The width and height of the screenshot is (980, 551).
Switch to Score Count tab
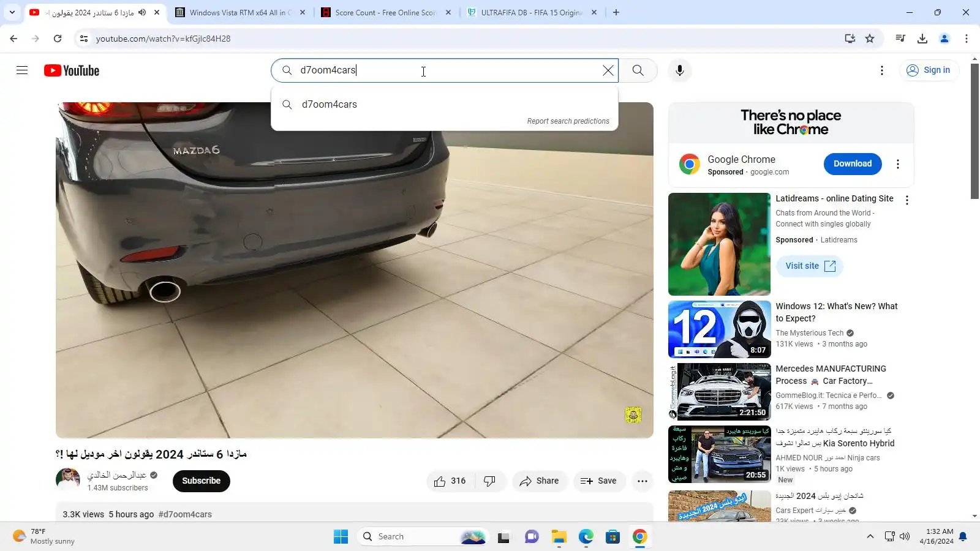(386, 12)
